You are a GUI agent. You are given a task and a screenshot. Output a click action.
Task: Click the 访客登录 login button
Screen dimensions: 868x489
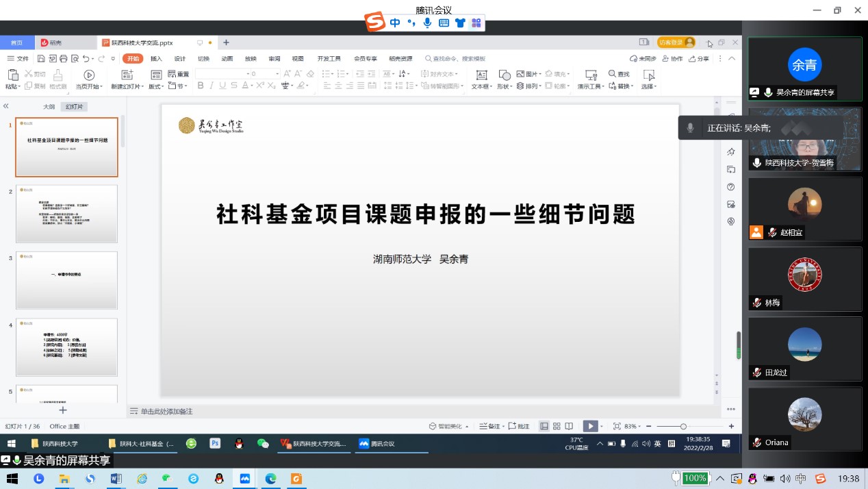pyautogui.click(x=676, y=42)
